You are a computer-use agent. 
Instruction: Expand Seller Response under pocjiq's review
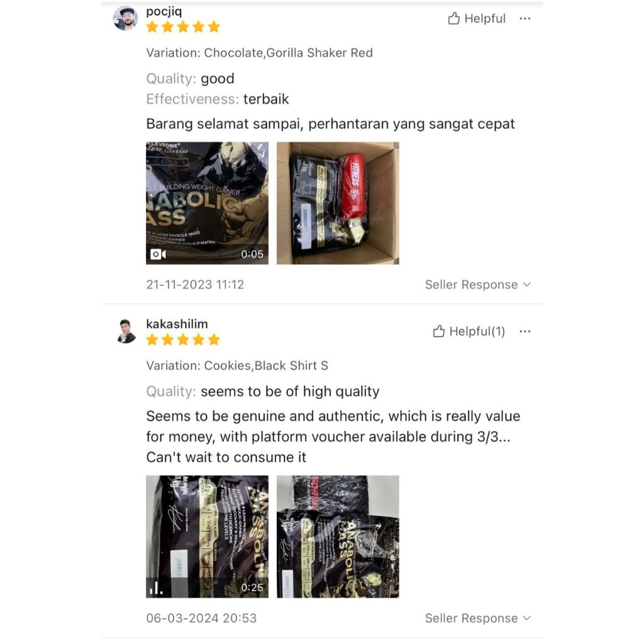478,285
